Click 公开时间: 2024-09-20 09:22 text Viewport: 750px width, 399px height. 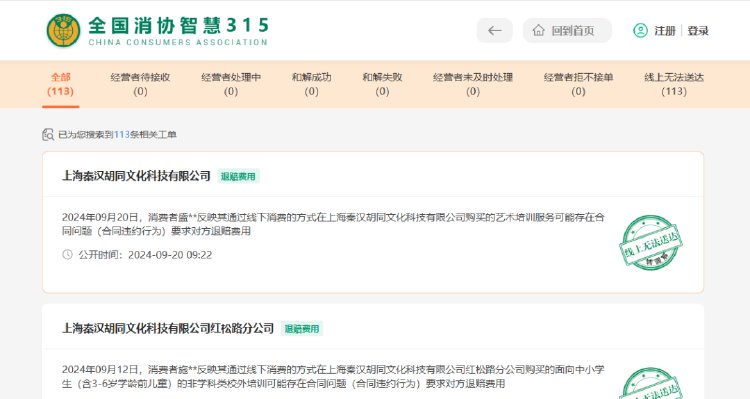point(145,255)
